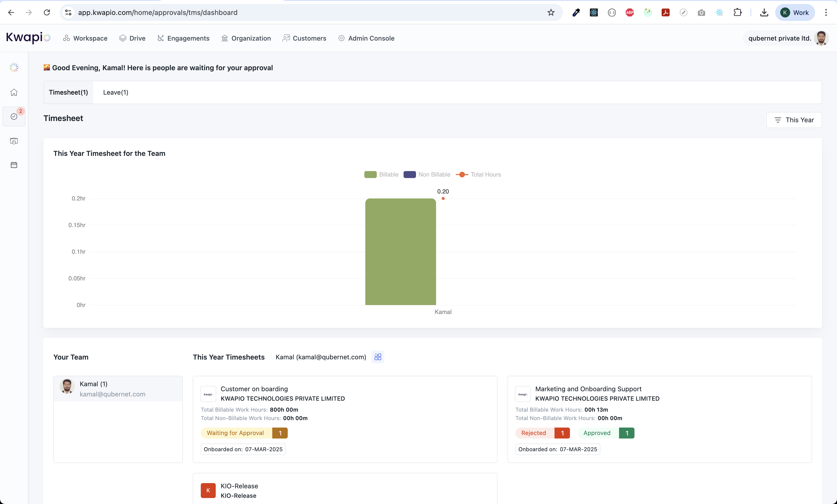This screenshot has height=504, width=837.
Task: Click the Kwapi logo
Action: (28, 38)
